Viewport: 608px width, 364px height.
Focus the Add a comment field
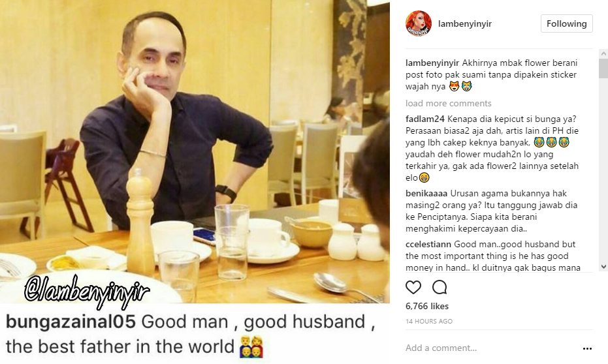[492, 348]
